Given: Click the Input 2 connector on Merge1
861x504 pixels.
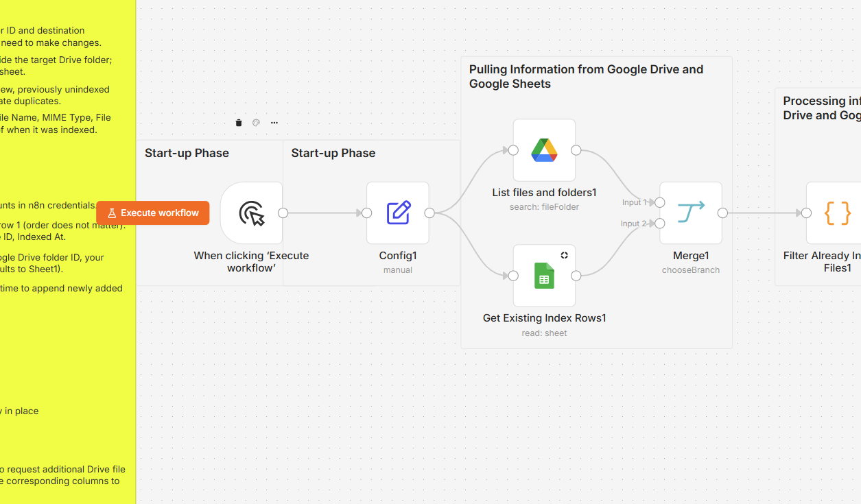Looking at the screenshot, I should (660, 224).
